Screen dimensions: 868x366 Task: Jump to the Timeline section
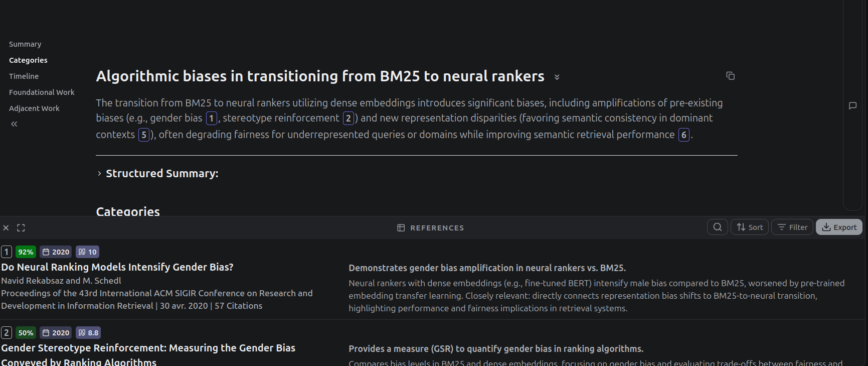pyautogui.click(x=24, y=76)
